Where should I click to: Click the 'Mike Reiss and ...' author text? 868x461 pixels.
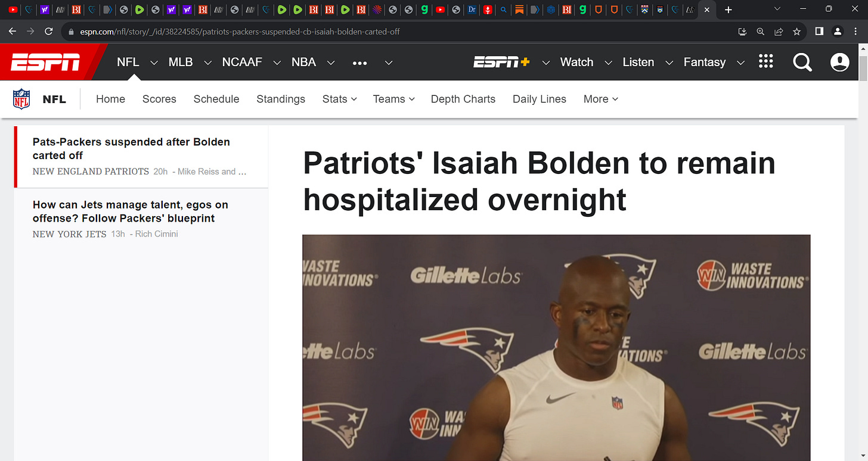[213, 172]
